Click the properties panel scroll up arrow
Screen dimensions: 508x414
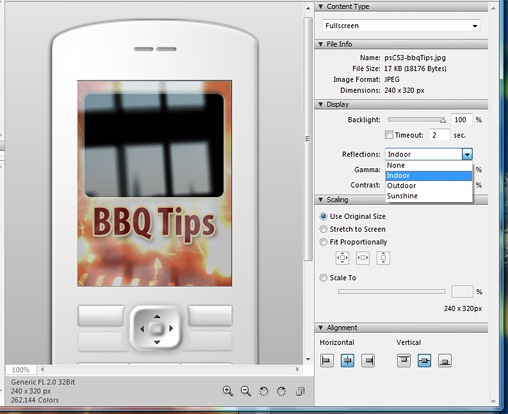coord(493,7)
